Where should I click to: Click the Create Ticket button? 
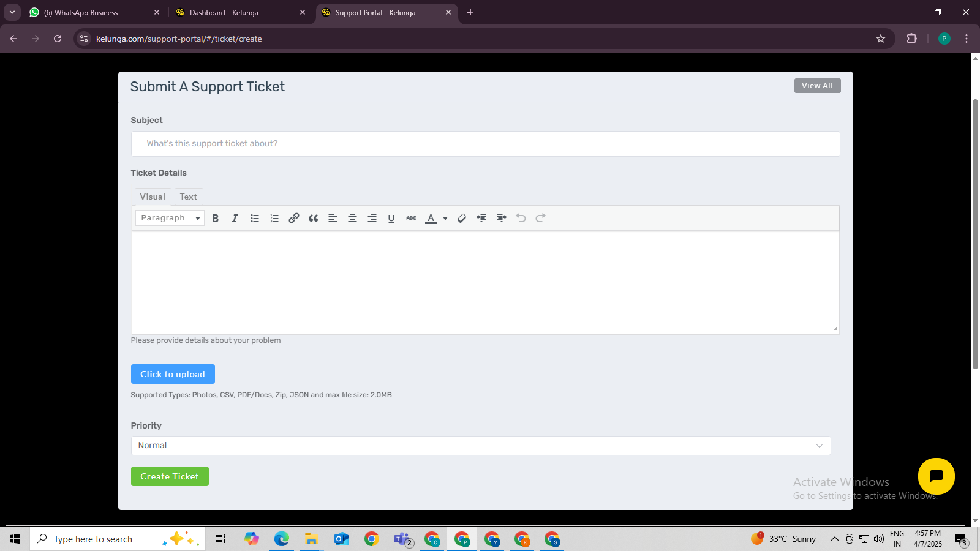170,476
